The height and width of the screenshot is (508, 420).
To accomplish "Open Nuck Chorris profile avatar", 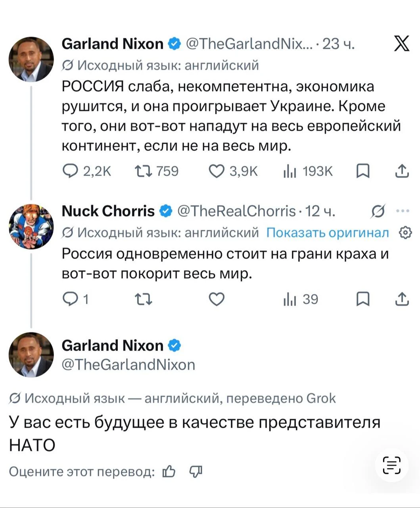I will pos(31,227).
